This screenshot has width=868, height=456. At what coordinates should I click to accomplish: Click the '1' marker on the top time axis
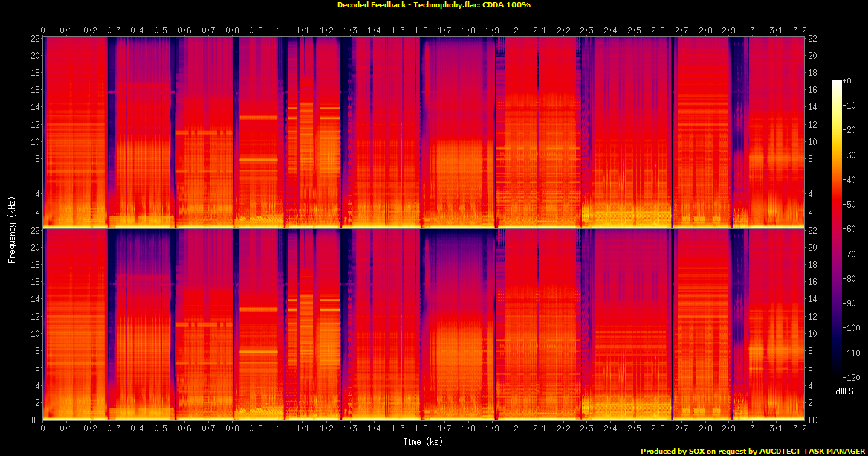click(x=279, y=30)
